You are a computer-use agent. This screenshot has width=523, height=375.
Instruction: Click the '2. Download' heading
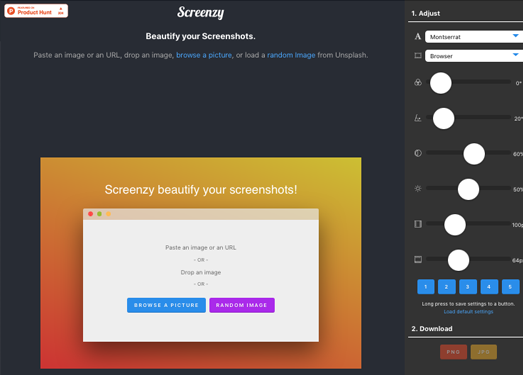[432, 329]
